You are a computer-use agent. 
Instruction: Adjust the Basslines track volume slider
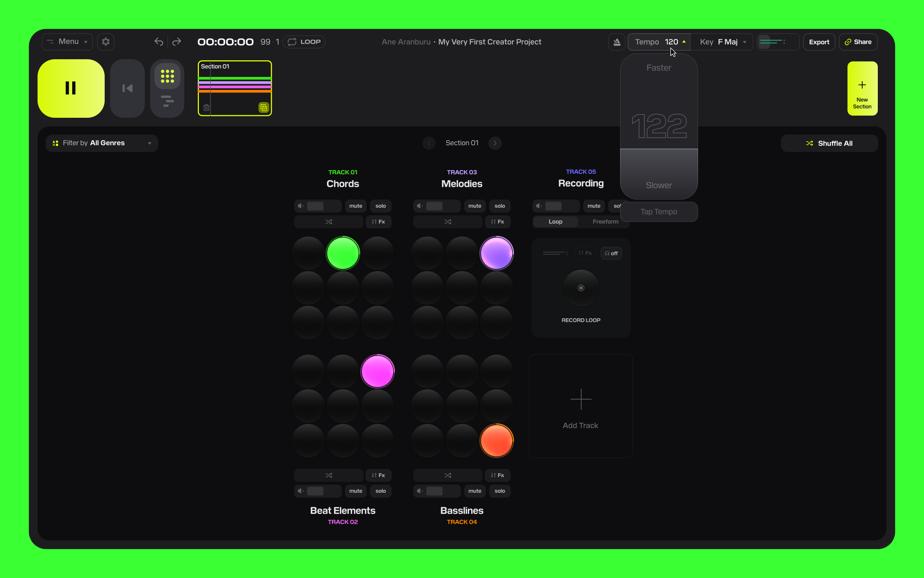[437, 491]
